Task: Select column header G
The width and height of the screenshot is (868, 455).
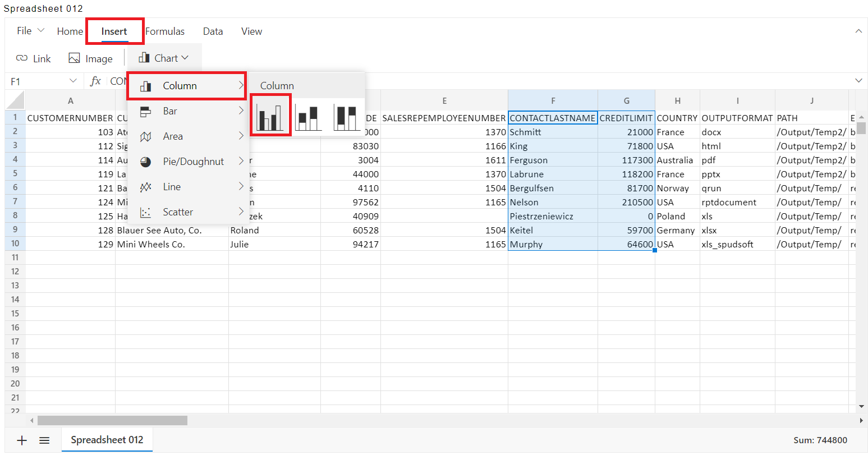Action: 626,101
